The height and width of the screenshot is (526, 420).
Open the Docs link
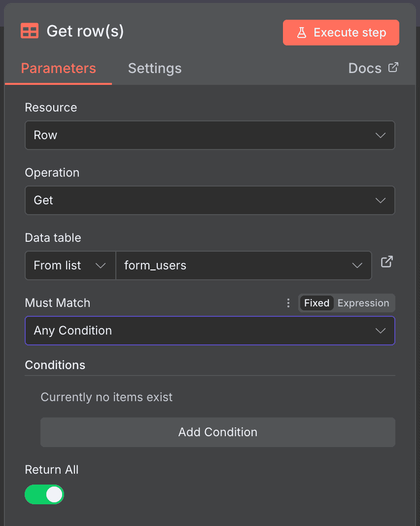pyautogui.click(x=366, y=68)
